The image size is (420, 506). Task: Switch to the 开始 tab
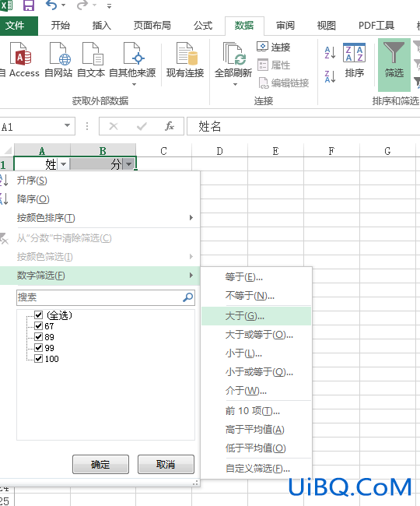[x=60, y=26]
